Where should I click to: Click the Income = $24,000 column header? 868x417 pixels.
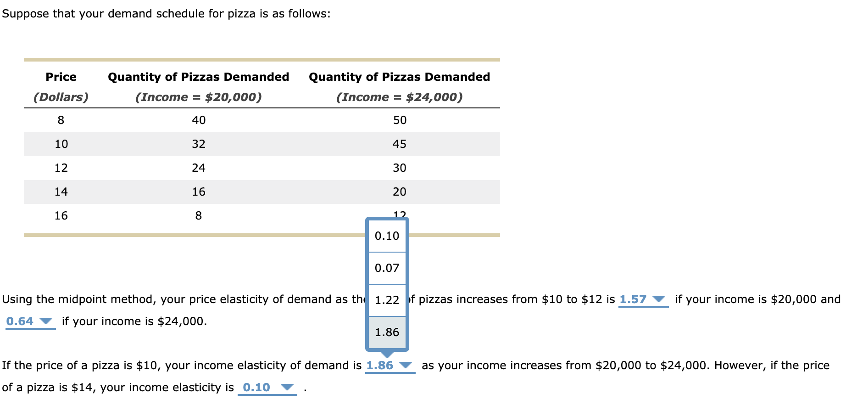[399, 86]
